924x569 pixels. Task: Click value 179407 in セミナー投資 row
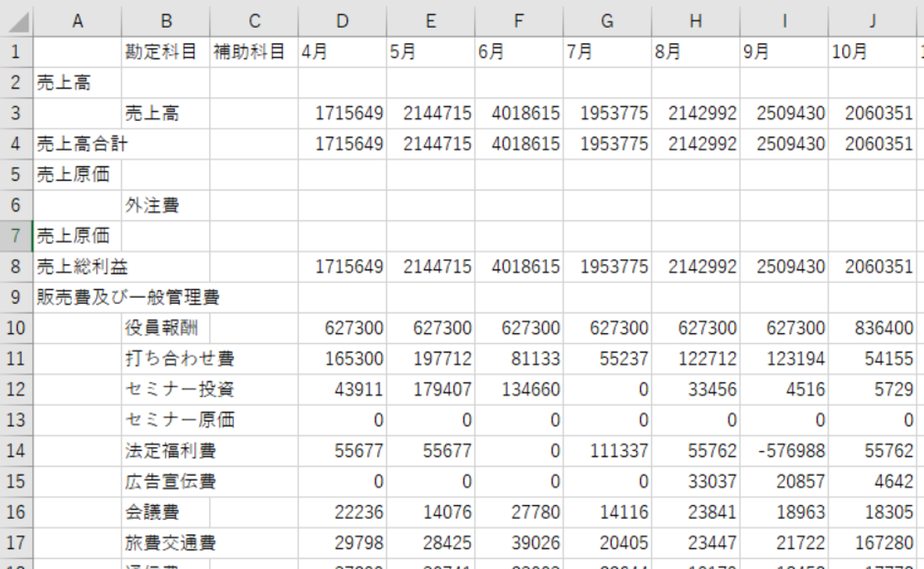tap(431, 389)
